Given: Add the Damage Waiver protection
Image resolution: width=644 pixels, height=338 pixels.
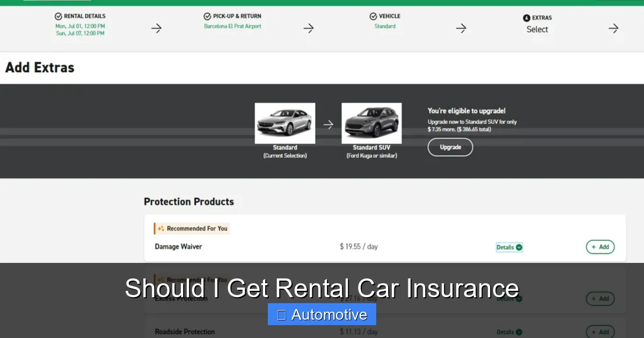Looking at the screenshot, I should pos(599,247).
